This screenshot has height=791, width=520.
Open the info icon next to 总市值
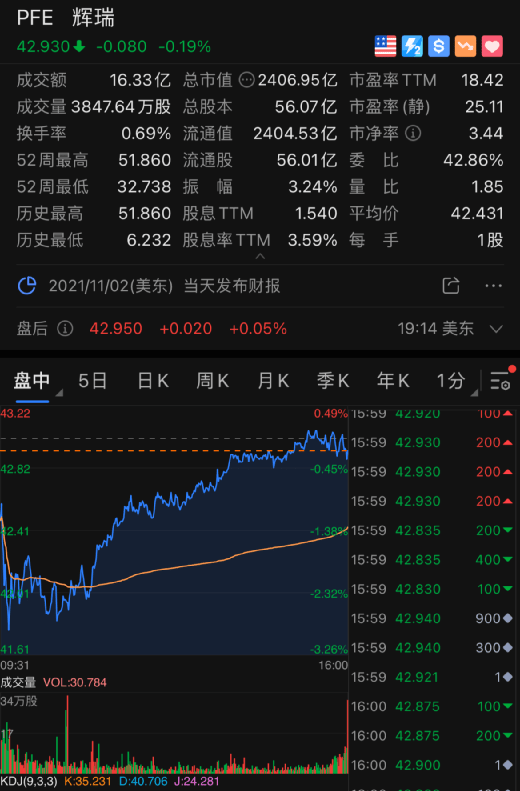[246, 80]
